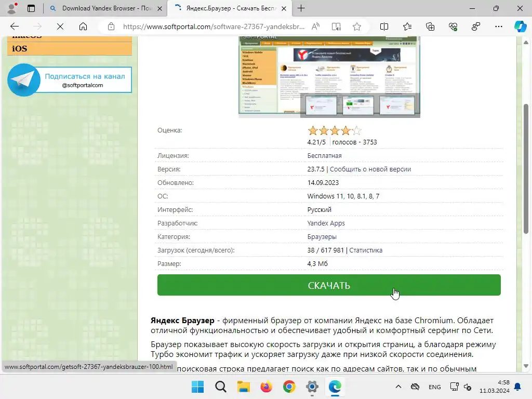Screen dimensions: 532x399
Task: Open the Favorites list
Action: (x=407, y=26)
